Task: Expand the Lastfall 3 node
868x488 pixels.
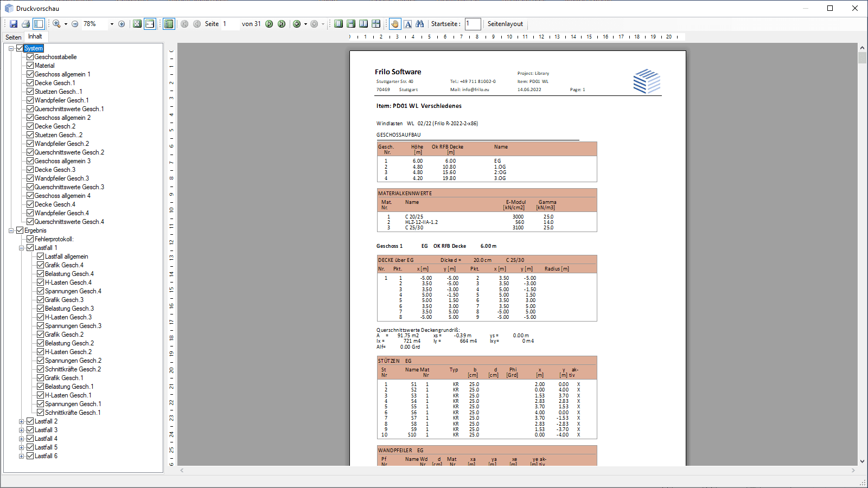Action: (x=21, y=430)
